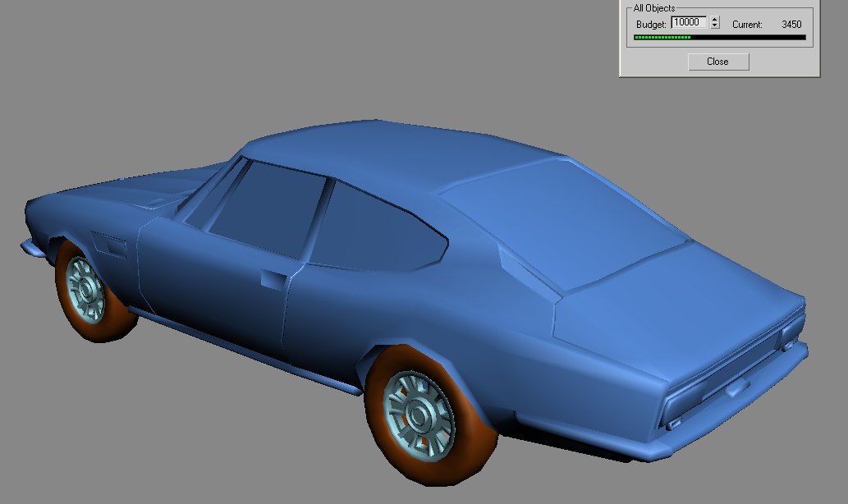Click the Budget value input field
This screenshot has width=848, height=504.
tap(689, 23)
